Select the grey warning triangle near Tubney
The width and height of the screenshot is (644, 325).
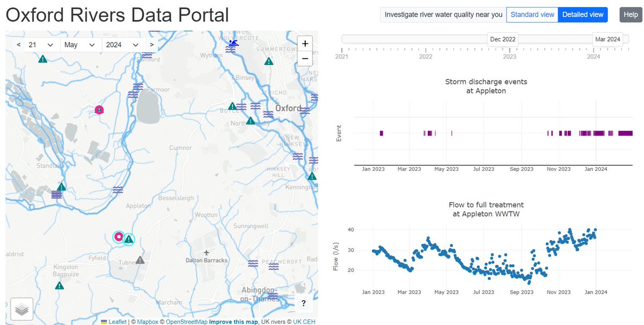pyautogui.click(x=140, y=260)
